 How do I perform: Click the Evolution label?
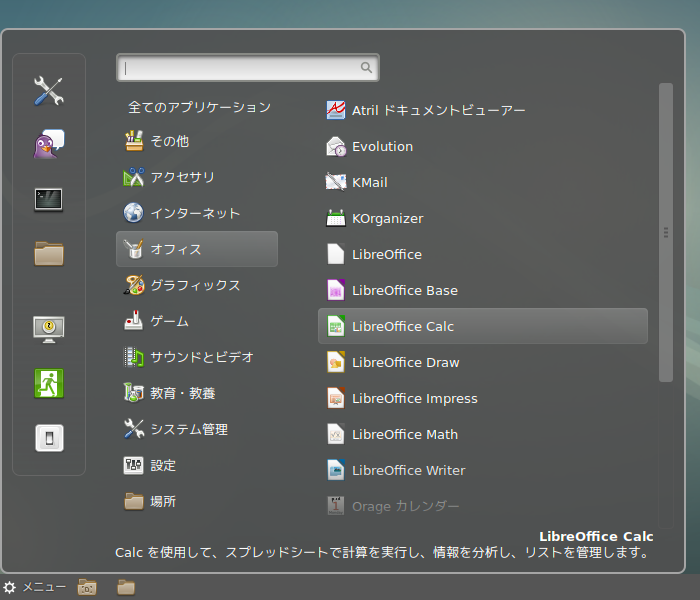pos(383,146)
